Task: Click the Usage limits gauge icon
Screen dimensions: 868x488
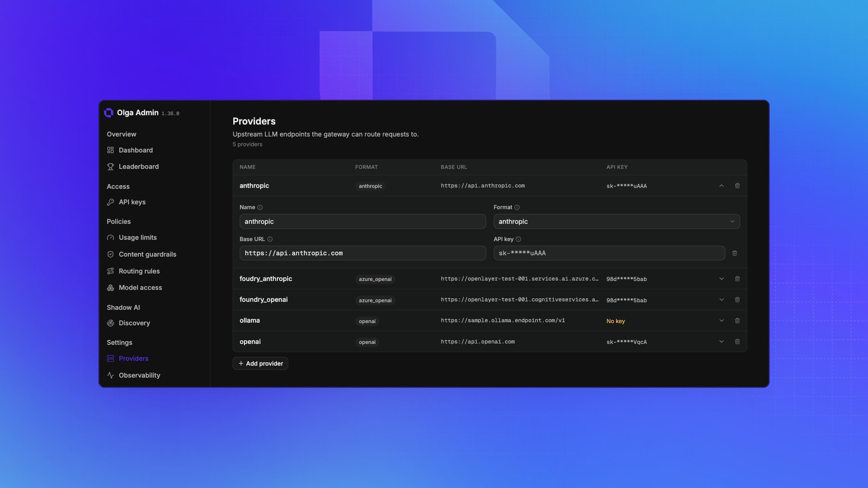Action: pos(110,237)
